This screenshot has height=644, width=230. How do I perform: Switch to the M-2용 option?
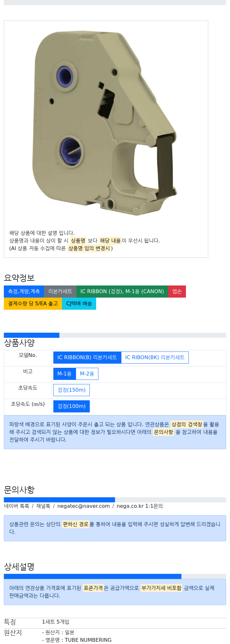click(87, 374)
